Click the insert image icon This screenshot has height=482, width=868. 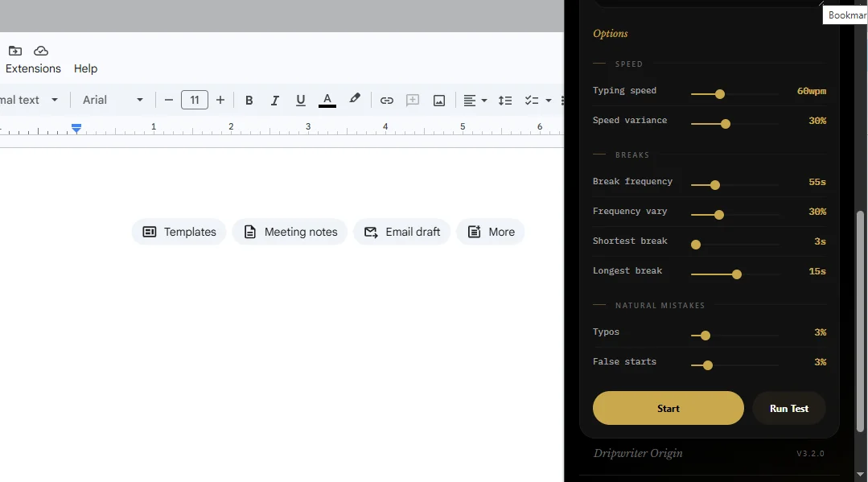click(x=439, y=101)
